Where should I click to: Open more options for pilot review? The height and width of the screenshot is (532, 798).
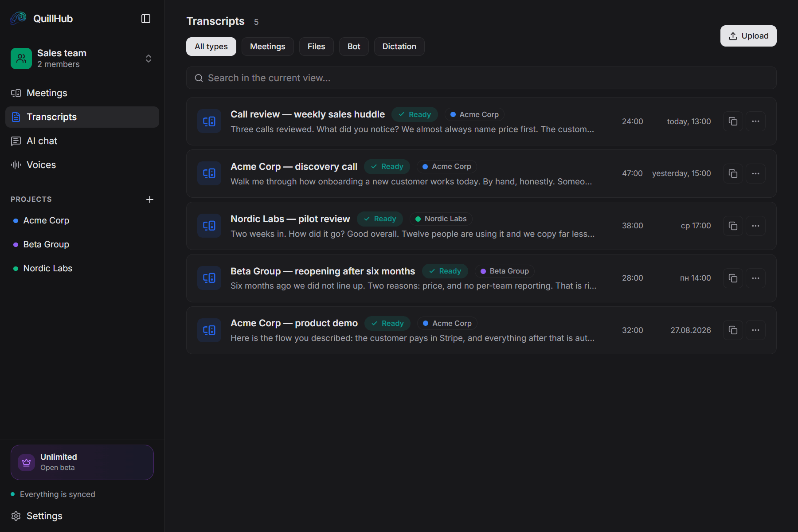(756, 226)
